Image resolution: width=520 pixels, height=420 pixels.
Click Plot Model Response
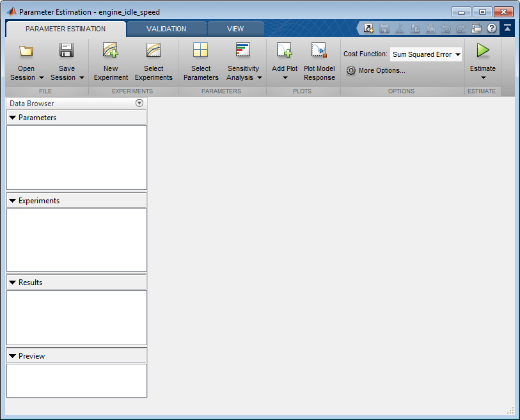pyautogui.click(x=319, y=61)
